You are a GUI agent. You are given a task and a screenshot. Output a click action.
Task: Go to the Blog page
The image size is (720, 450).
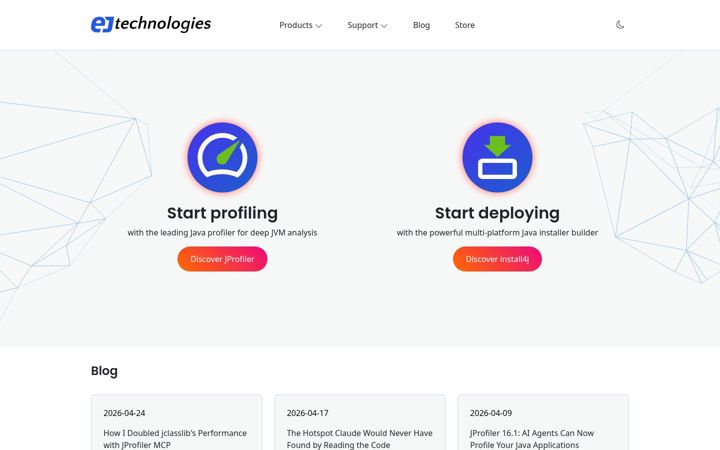[x=421, y=25]
